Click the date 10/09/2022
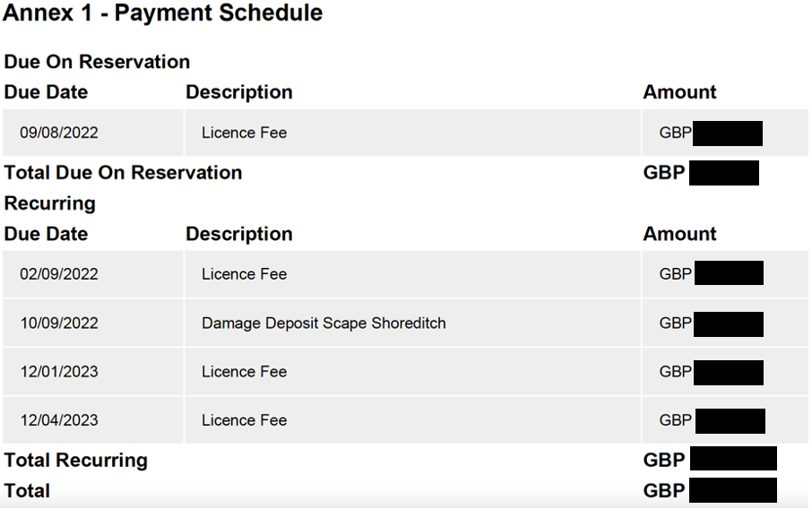This screenshot has height=509, width=812. [x=59, y=324]
